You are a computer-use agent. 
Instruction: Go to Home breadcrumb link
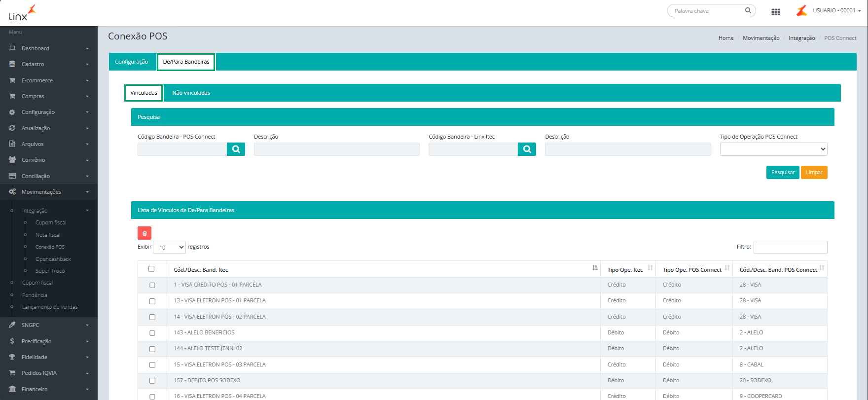pos(726,38)
